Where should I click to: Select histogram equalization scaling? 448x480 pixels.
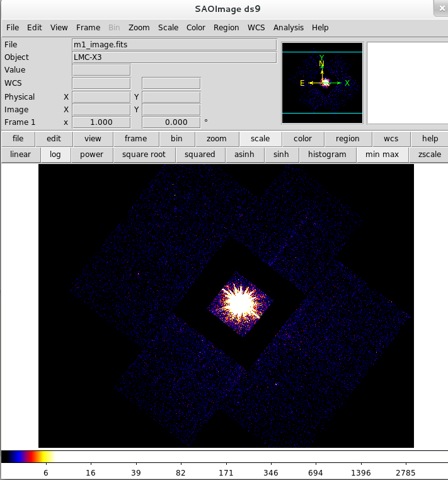coord(327,155)
